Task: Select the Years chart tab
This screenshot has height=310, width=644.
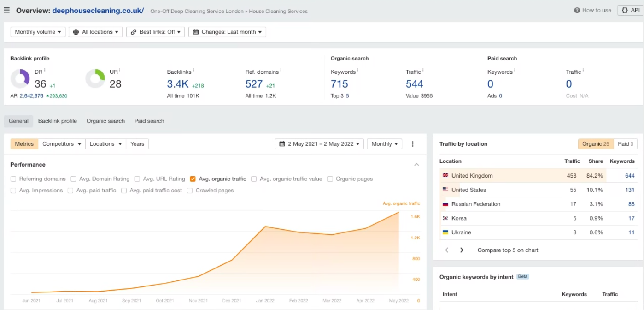Action: [137, 144]
